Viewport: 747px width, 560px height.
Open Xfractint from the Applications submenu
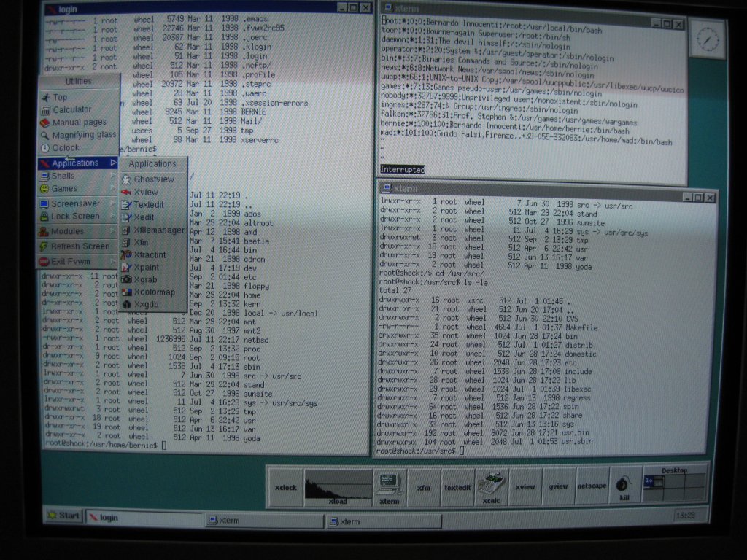149,255
